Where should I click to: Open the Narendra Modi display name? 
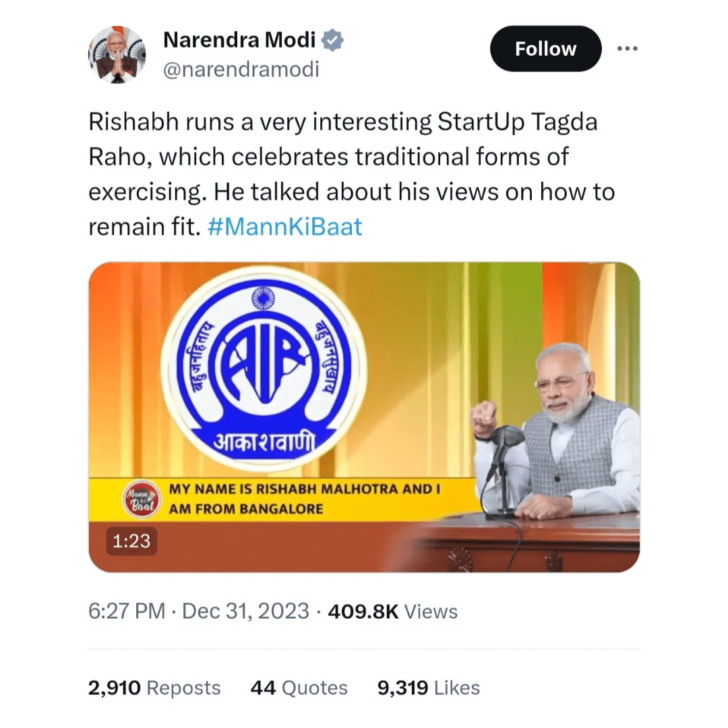point(239,40)
